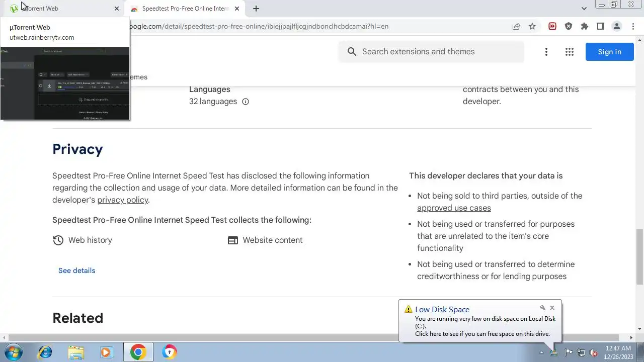Switch to the Speedtest Pro-Free Online tab

(185, 9)
